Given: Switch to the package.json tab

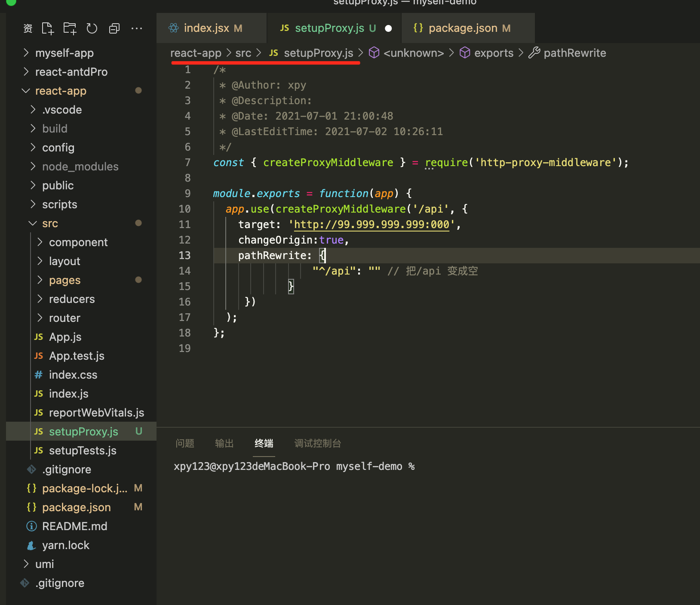Looking at the screenshot, I should (x=469, y=28).
